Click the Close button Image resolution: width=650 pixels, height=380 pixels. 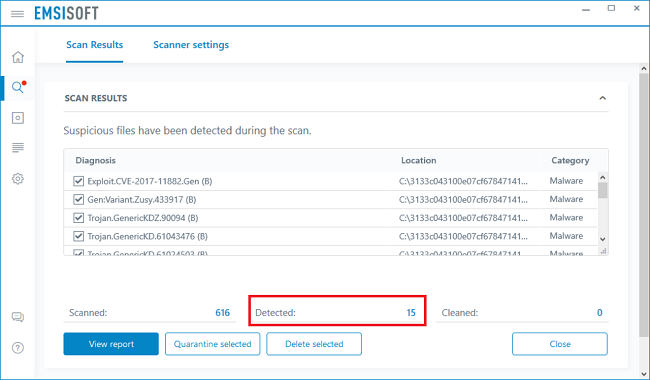point(560,344)
